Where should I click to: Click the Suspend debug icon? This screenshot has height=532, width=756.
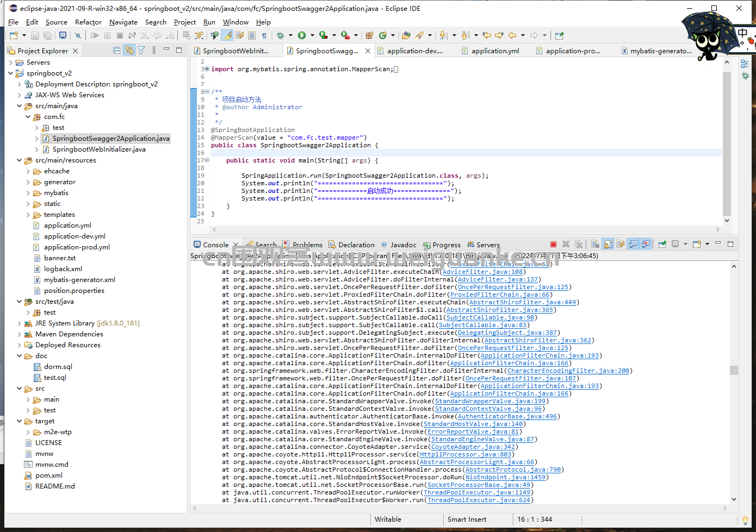point(107,35)
